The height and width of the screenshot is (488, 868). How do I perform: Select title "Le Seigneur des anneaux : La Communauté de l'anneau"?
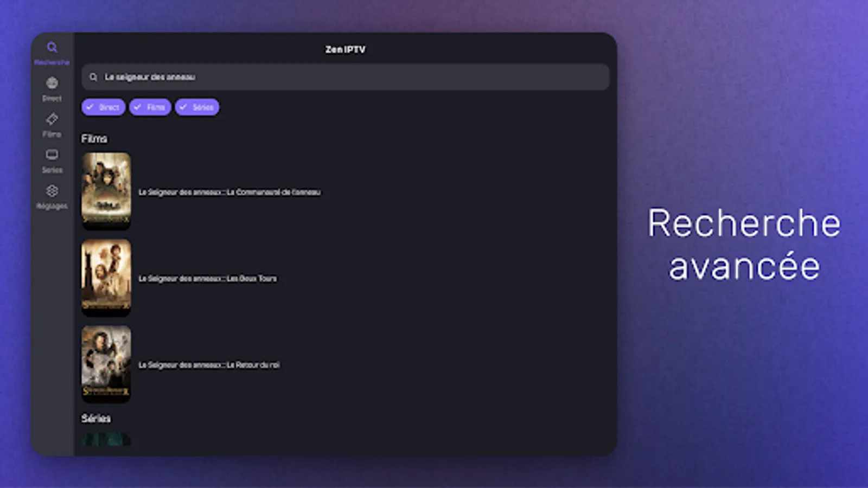pos(229,192)
